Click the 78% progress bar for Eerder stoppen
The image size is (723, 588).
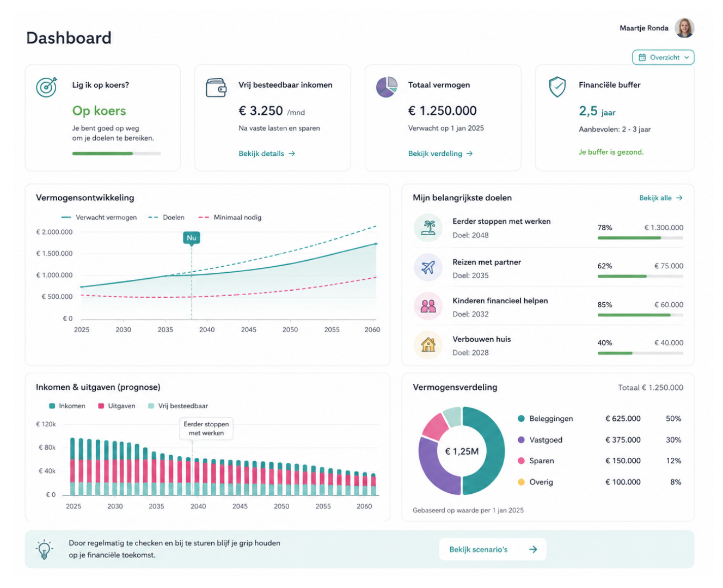coord(640,238)
